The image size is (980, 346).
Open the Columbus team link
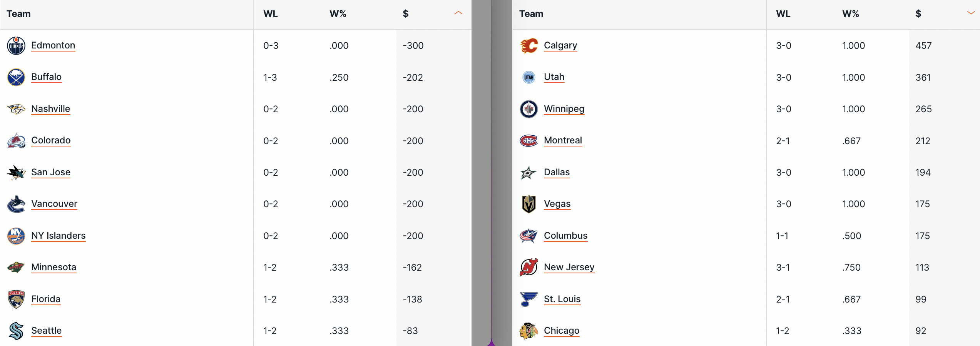pyautogui.click(x=565, y=236)
